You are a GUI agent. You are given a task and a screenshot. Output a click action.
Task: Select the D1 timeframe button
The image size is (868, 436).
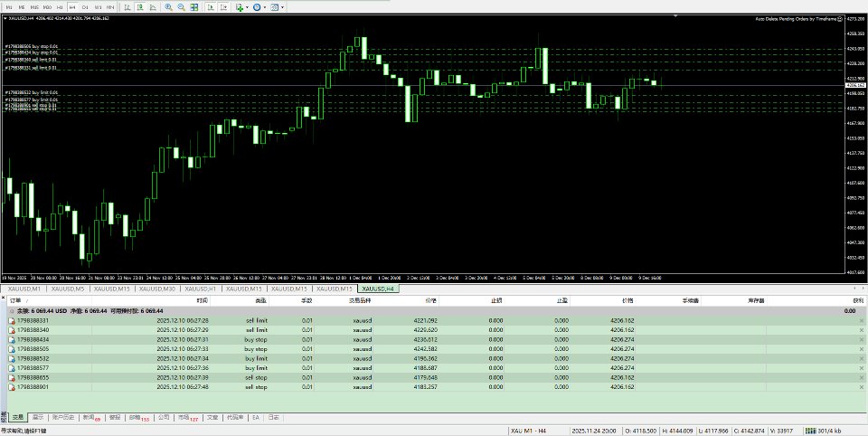point(85,7)
